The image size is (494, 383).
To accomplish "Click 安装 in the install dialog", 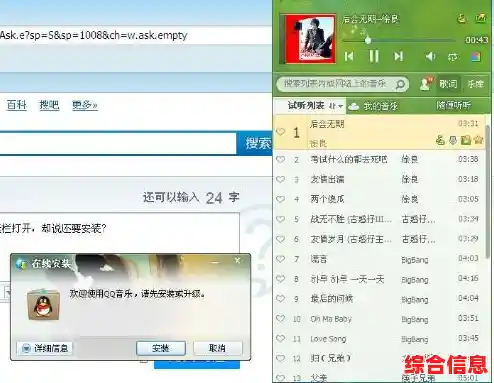I will [x=161, y=348].
